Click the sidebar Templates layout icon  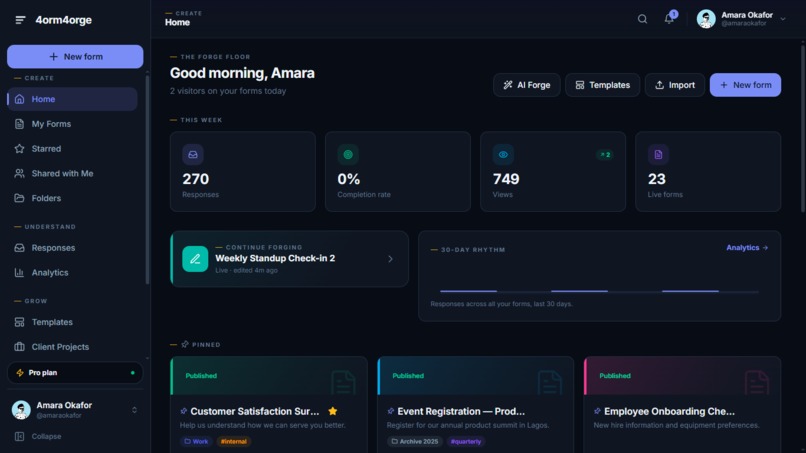coord(20,322)
